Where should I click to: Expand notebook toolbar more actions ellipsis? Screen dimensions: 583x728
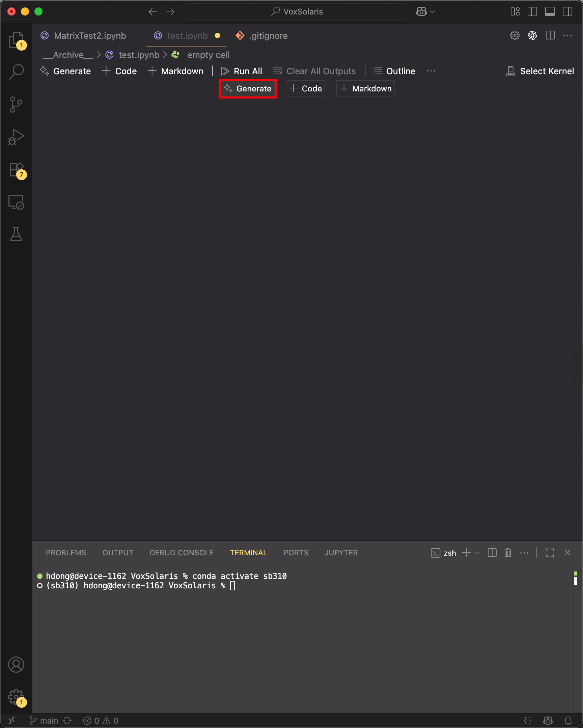(431, 71)
